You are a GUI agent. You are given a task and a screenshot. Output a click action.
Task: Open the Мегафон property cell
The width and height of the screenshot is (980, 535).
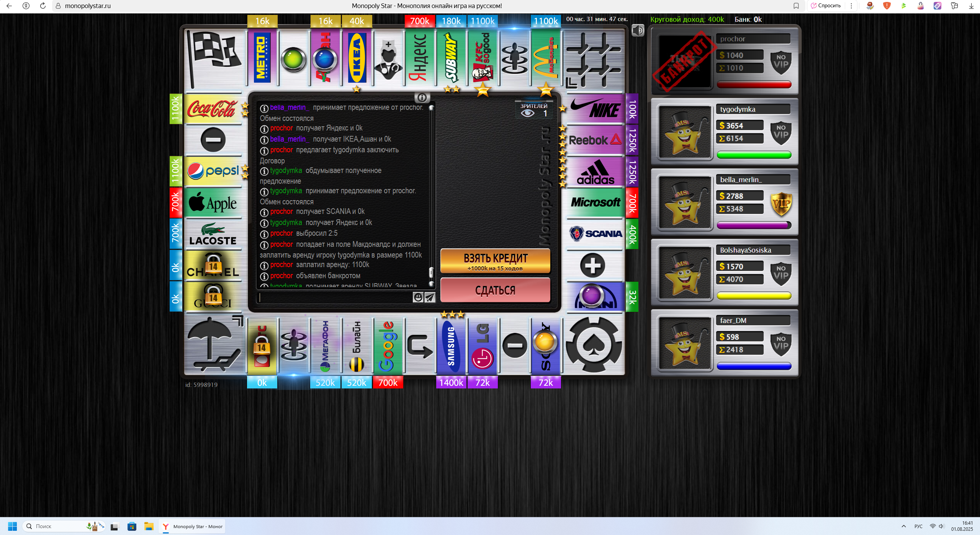(x=325, y=346)
